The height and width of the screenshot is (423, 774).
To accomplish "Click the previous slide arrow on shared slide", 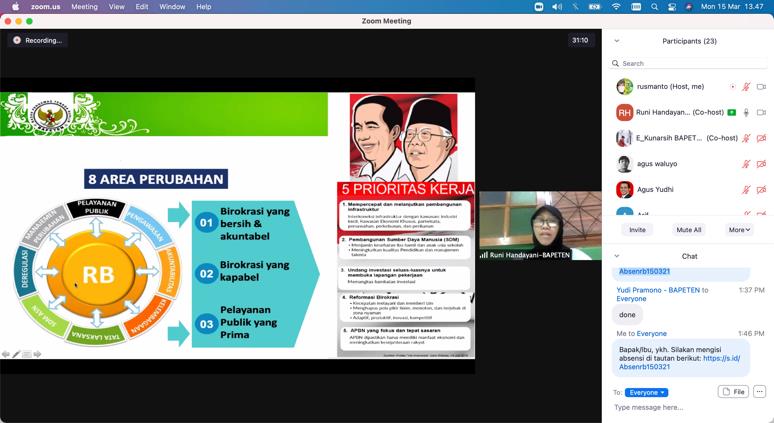I will 5,354.
